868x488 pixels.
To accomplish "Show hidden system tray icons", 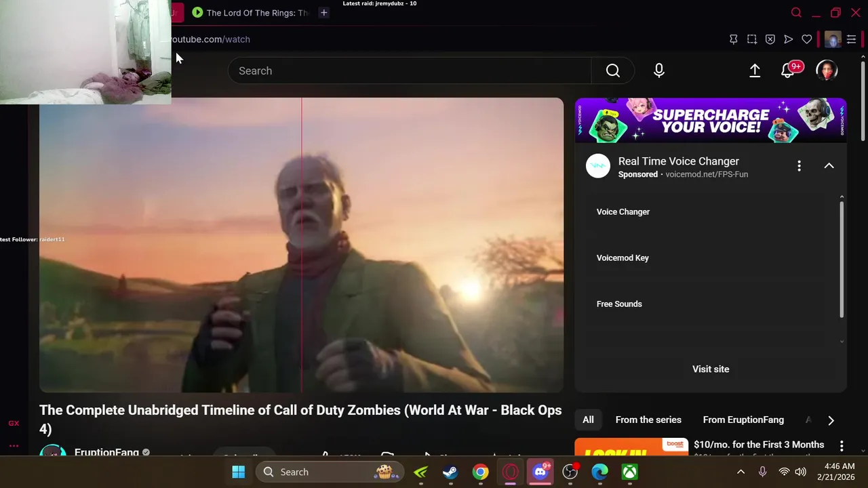I will [x=741, y=472].
